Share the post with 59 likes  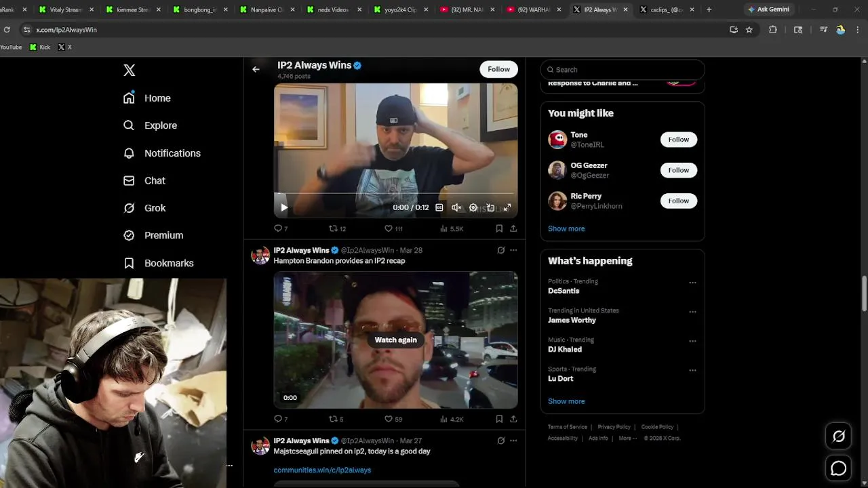(513, 419)
